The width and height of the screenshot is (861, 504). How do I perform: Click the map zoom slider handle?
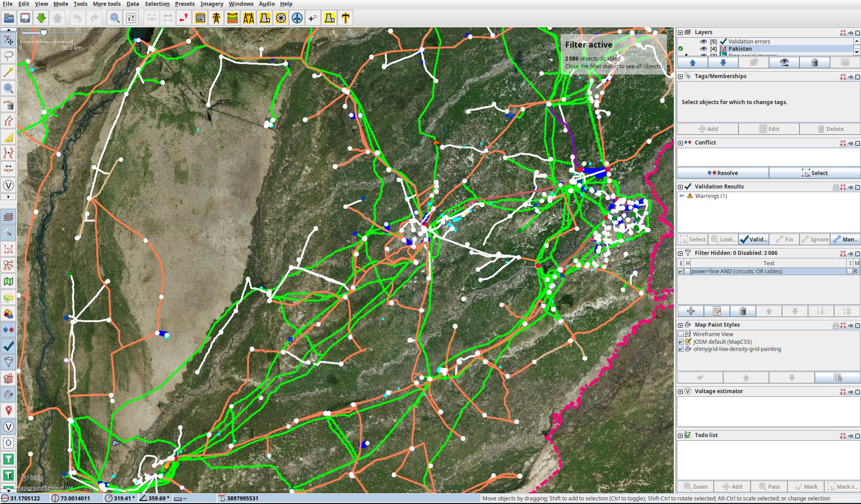click(x=44, y=33)
